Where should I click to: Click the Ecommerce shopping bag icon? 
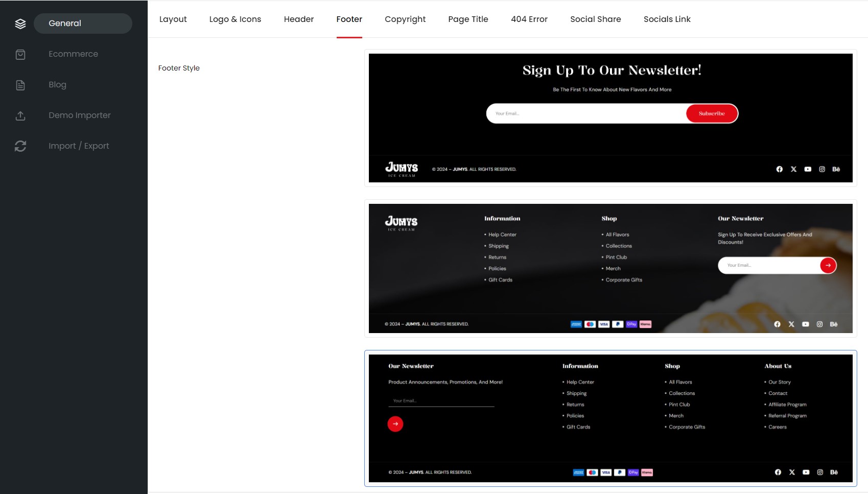pos(20,54)
